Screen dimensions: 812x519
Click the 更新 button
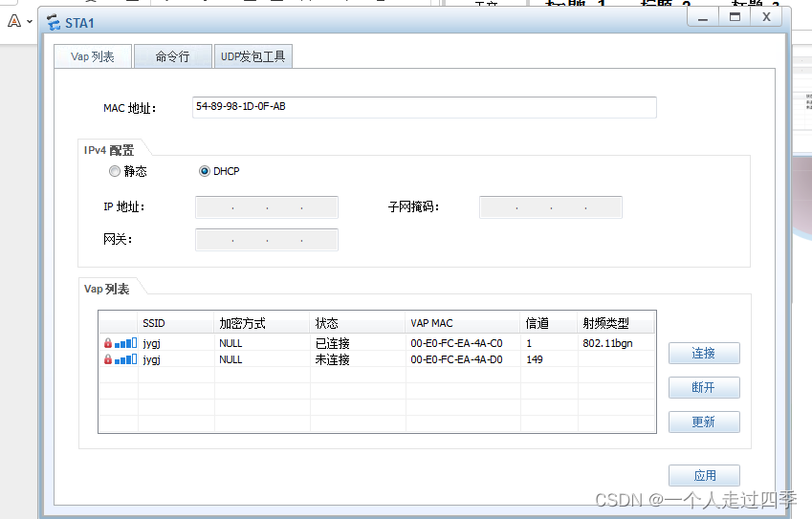coord(704,422)
